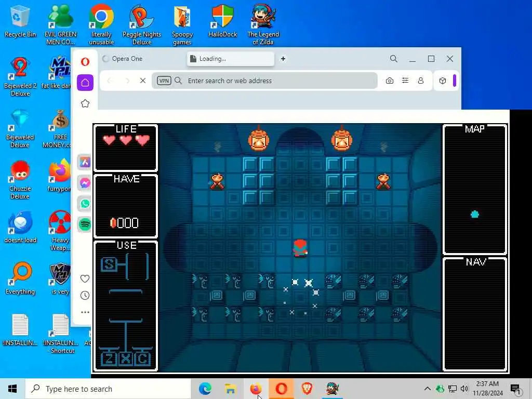
Task: Launch the HalloDock shortcut
Action: (222, 21)
